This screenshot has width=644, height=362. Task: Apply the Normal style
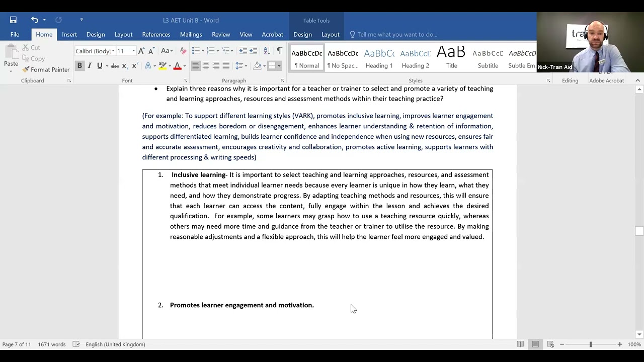point(307,59)
